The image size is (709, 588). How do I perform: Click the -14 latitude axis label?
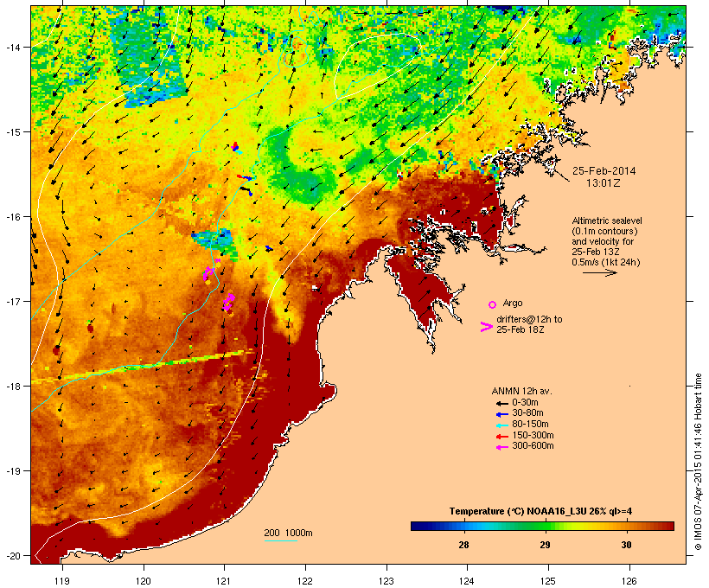[12, 47]
